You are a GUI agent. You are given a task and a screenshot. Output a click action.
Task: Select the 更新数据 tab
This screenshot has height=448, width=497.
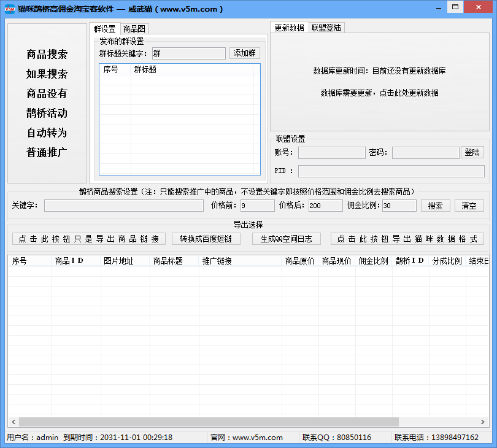tap(289, 28)
